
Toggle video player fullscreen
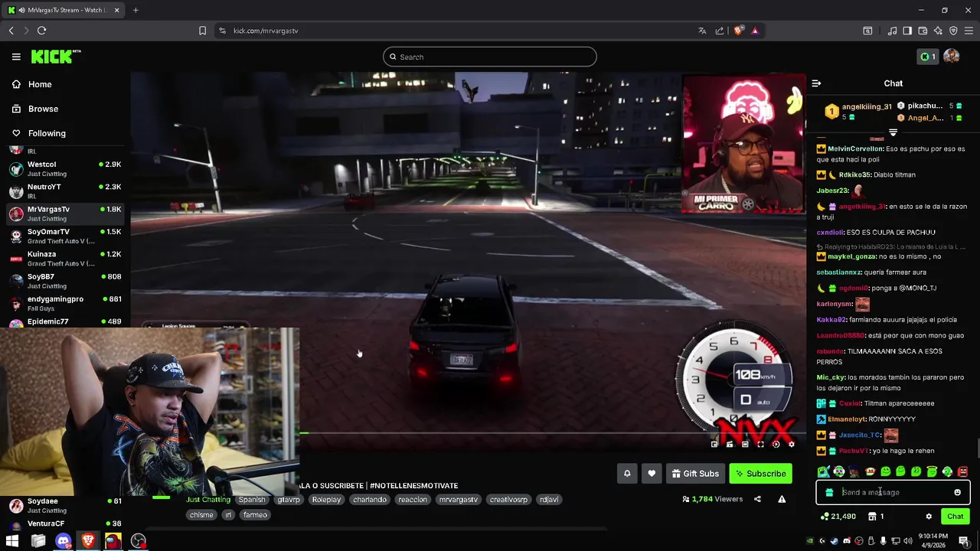click(760, 444)
